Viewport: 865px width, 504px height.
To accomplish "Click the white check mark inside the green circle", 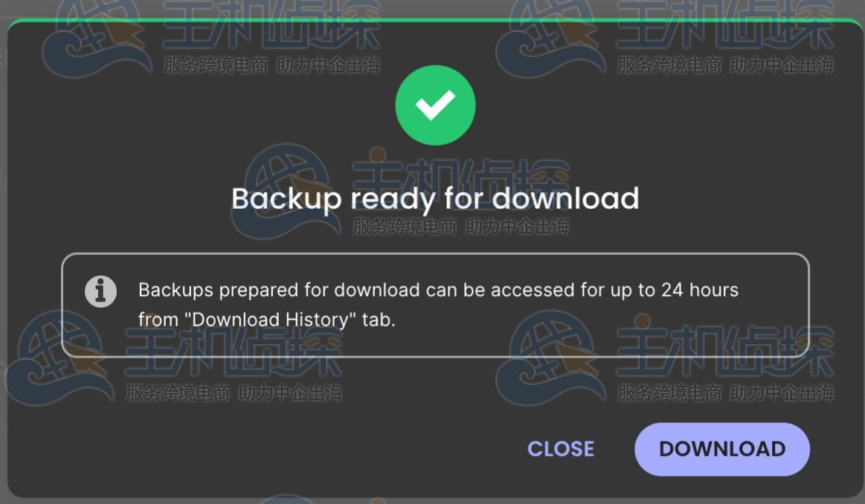I will 435,105.
